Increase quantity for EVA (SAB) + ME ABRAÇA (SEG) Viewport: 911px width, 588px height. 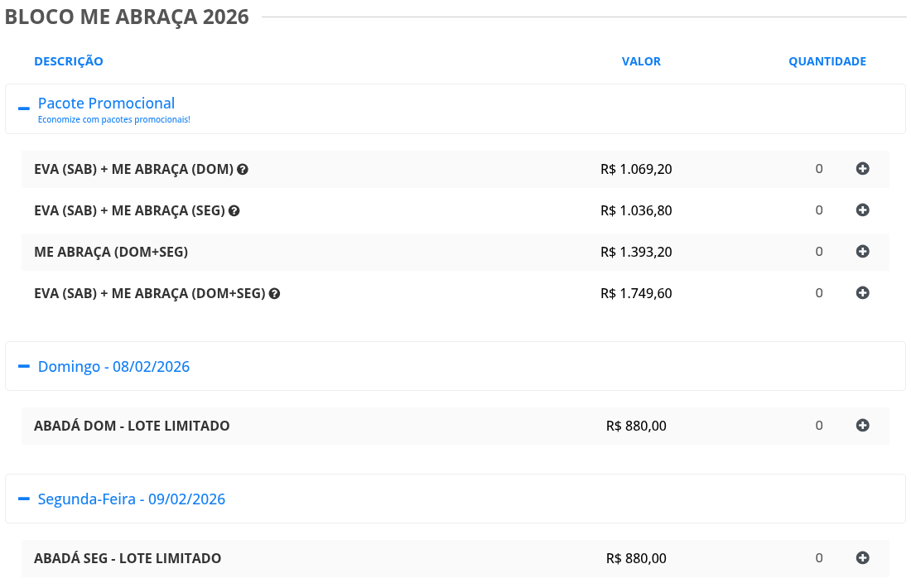tap(862, 210)
